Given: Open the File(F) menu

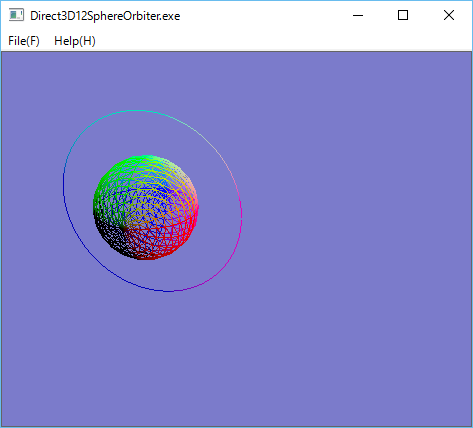Looking at the screenshot, I should pos(24,41).
